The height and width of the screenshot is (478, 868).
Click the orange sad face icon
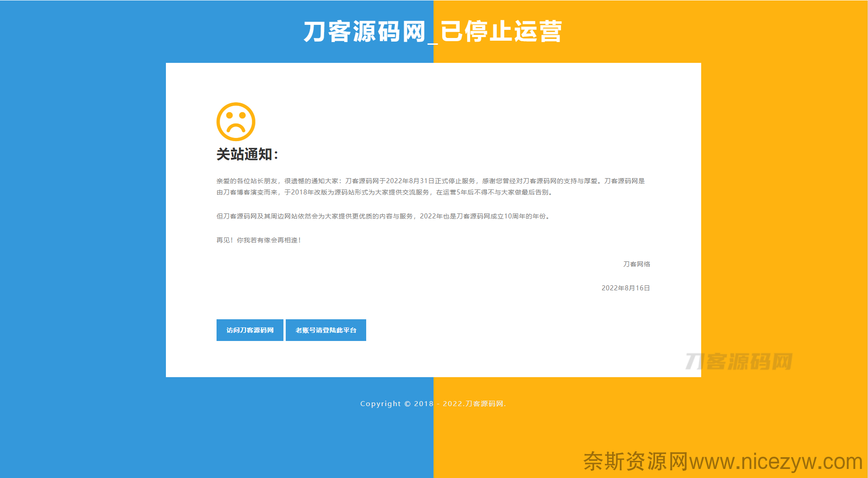[x=236, y=122]
